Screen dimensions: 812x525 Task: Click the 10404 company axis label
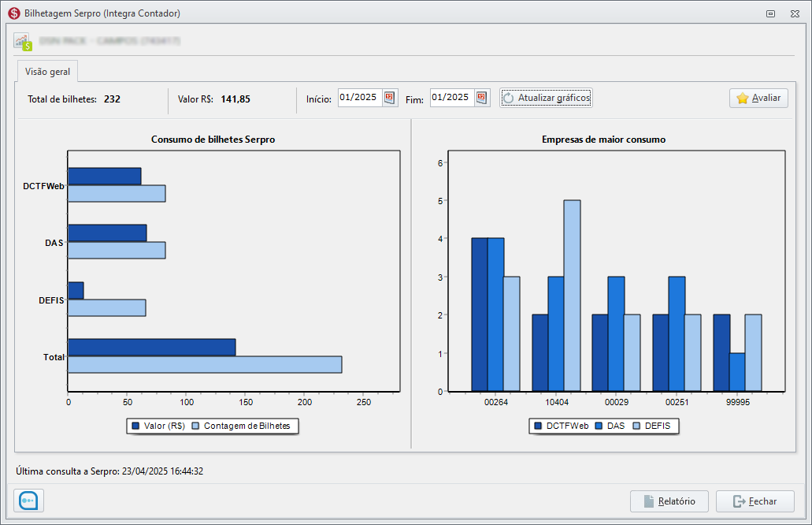click(557, 402)
